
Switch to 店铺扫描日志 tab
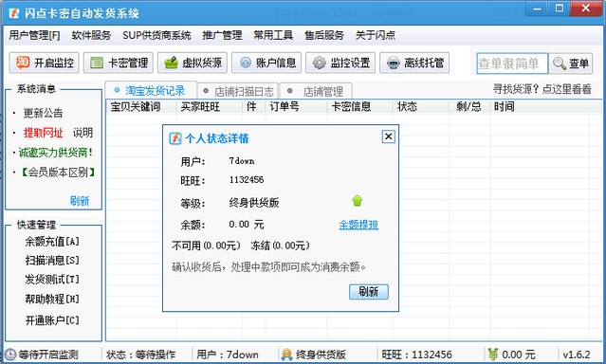pos(238,92)
